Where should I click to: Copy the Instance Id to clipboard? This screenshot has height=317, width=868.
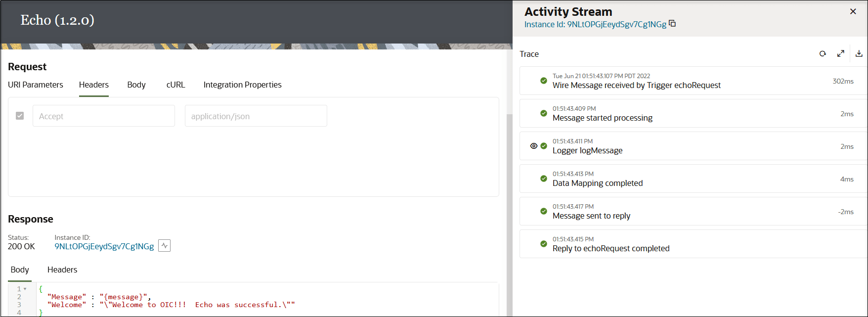[672, 24]
